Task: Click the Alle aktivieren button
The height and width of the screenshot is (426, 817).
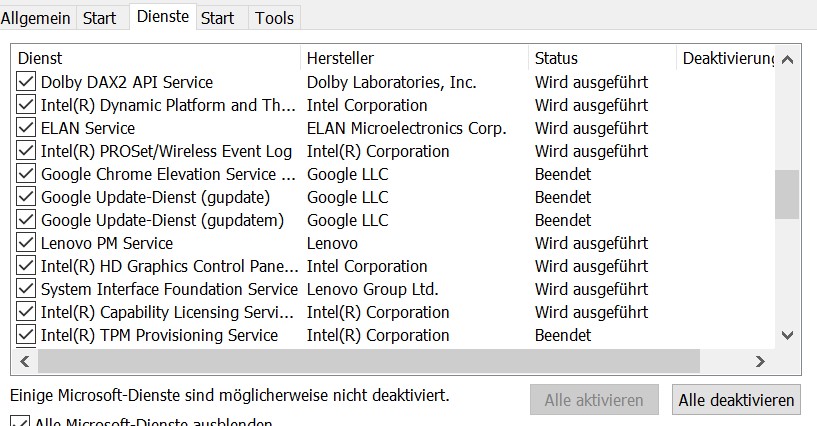Action: tap(594, 400)
